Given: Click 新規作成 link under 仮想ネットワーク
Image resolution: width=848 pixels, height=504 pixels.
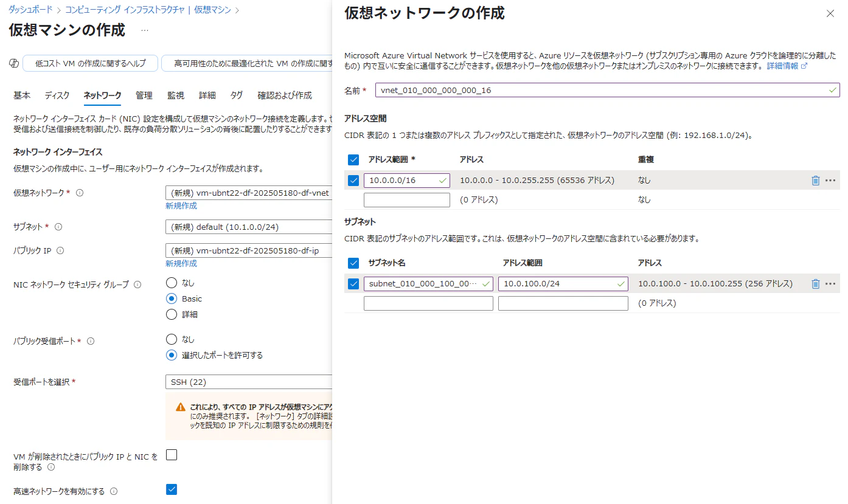Looking at the screenshot, I should [181, 206].
